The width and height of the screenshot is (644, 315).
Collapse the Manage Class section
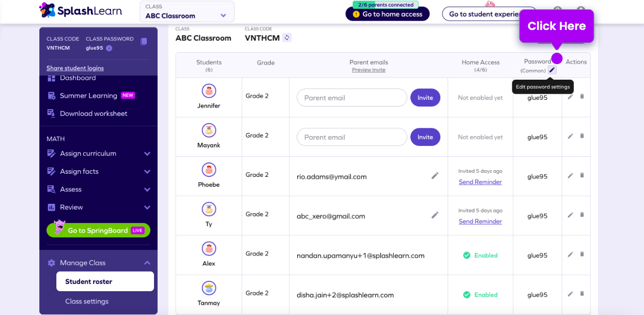(147, 263)
